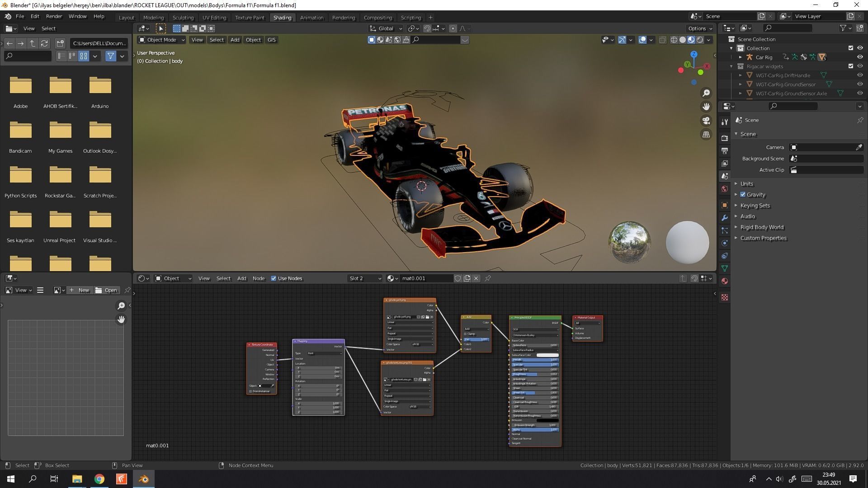Select wireframe viewport shading
The height and width of the screenshot is (488, 868).
[674, 40]
